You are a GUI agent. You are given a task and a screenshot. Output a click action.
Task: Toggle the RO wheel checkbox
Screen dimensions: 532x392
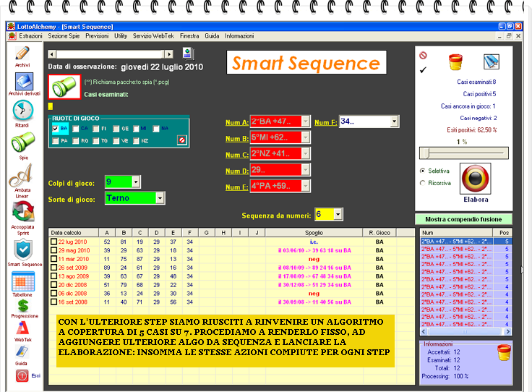coord(75,140)
